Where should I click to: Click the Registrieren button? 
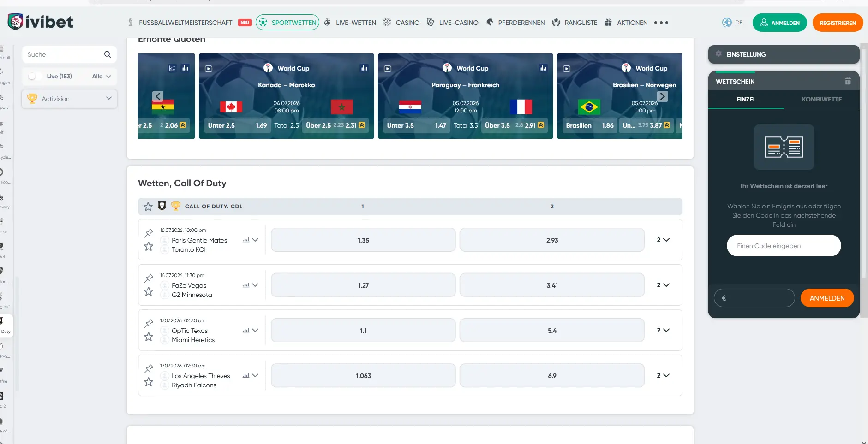(x=838, y=23)
